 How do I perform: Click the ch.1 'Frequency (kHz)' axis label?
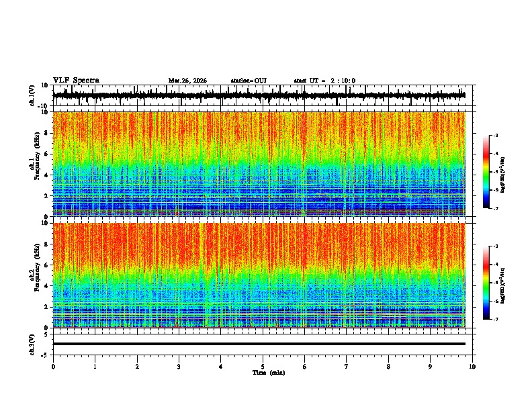(37, 156)
